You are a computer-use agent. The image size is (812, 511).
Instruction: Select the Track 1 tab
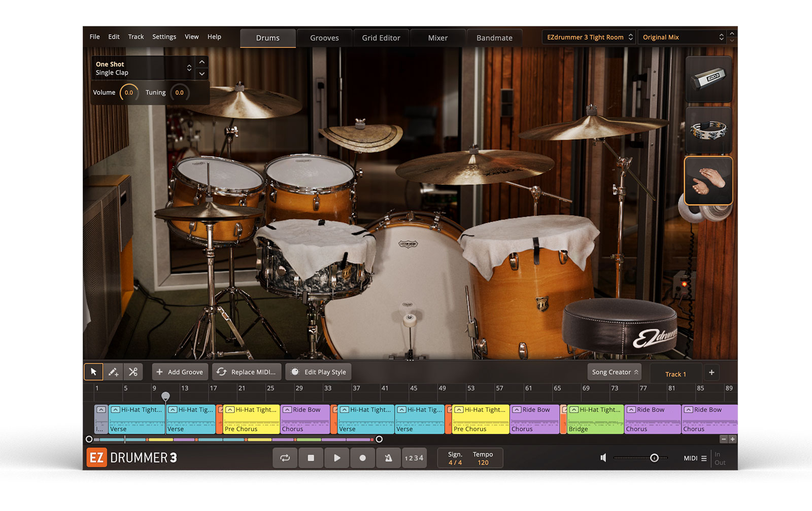[675, 374]
